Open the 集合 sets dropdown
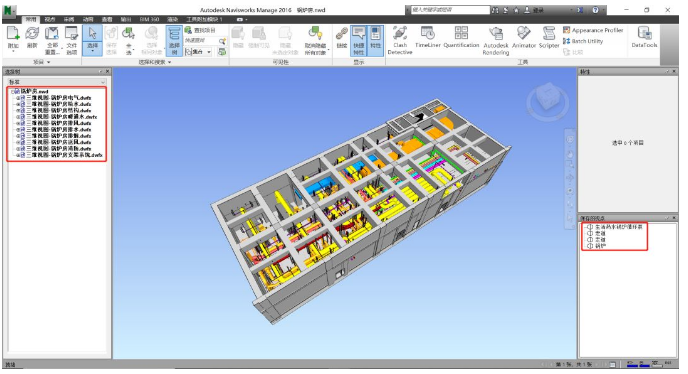The image size is (688, 374). tap(209, 52)
